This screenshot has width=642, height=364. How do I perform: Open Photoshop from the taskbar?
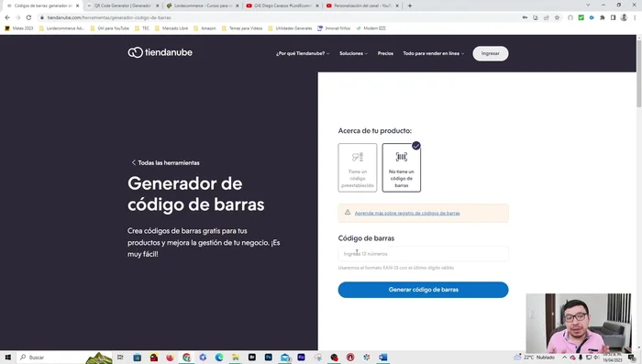click(268, 357)
